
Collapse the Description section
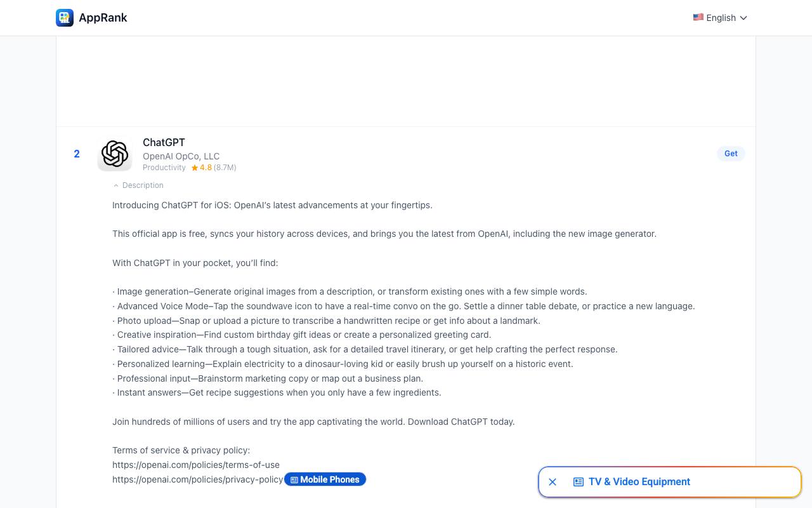pos(138,185)
